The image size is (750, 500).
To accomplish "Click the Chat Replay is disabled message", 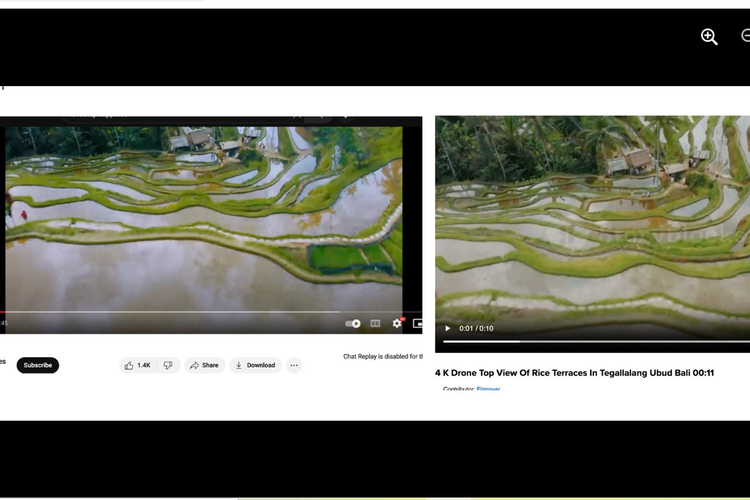I will click(383, 356).
